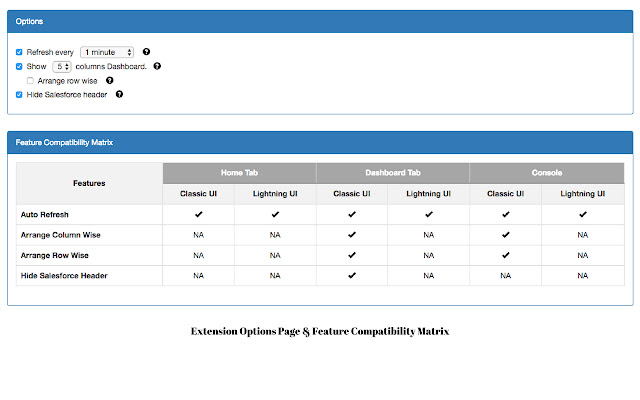Image resolution: width=640 pixels, height=400 pixels.
Task: Click the Feature Compatibility Matrix panel header
Action: click(x=320, y=142)
